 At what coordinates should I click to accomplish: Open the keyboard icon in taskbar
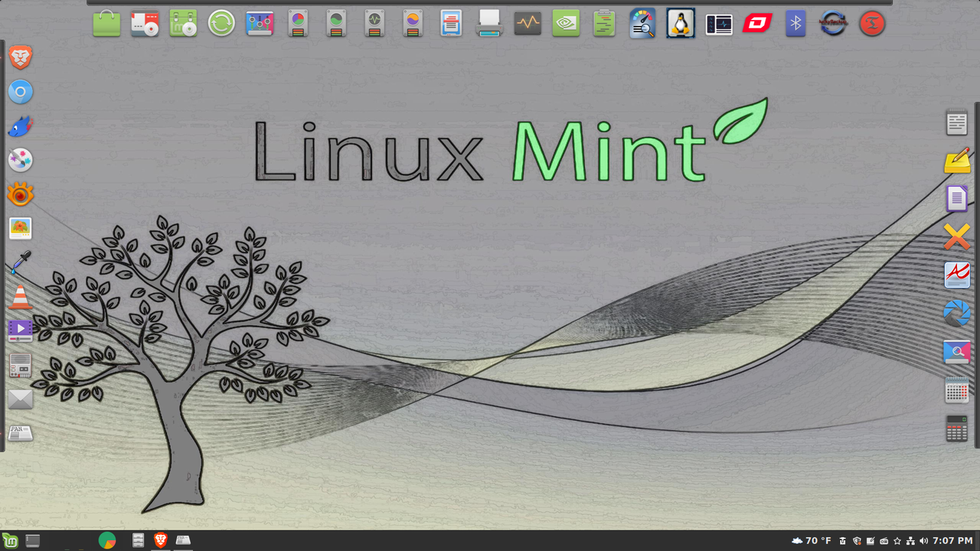[x=183, y=540]
